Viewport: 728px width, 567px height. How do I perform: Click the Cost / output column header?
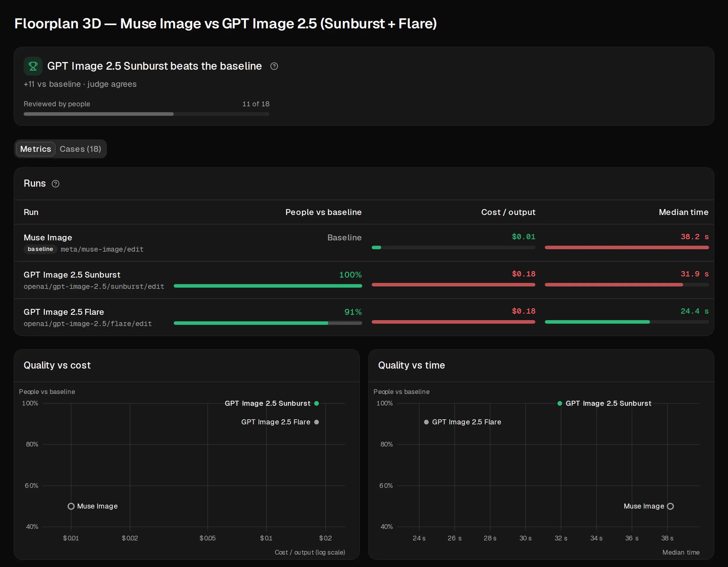click(508, 212)
